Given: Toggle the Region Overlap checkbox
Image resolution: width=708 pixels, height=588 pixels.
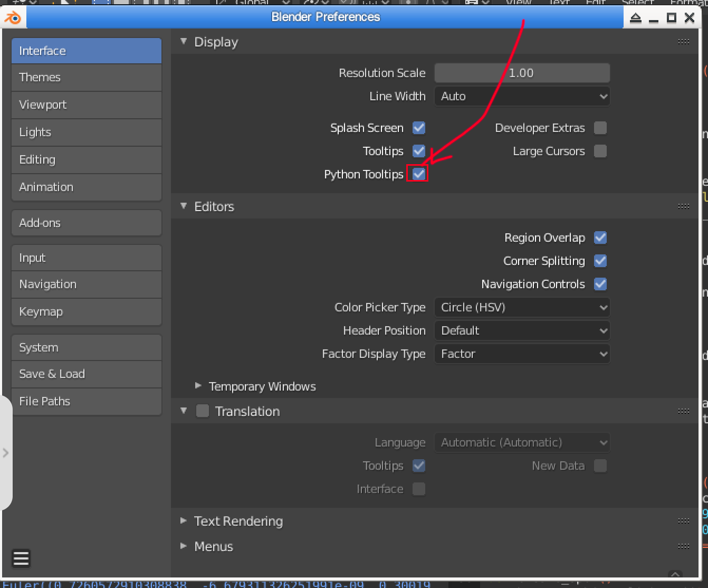Looking at the screenshot, I should (600, 238).
